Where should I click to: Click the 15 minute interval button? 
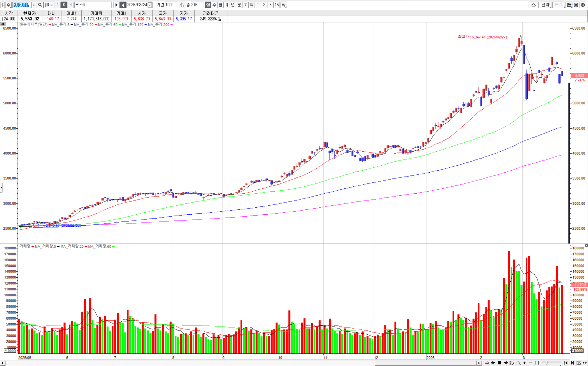(x=277, y=5)
